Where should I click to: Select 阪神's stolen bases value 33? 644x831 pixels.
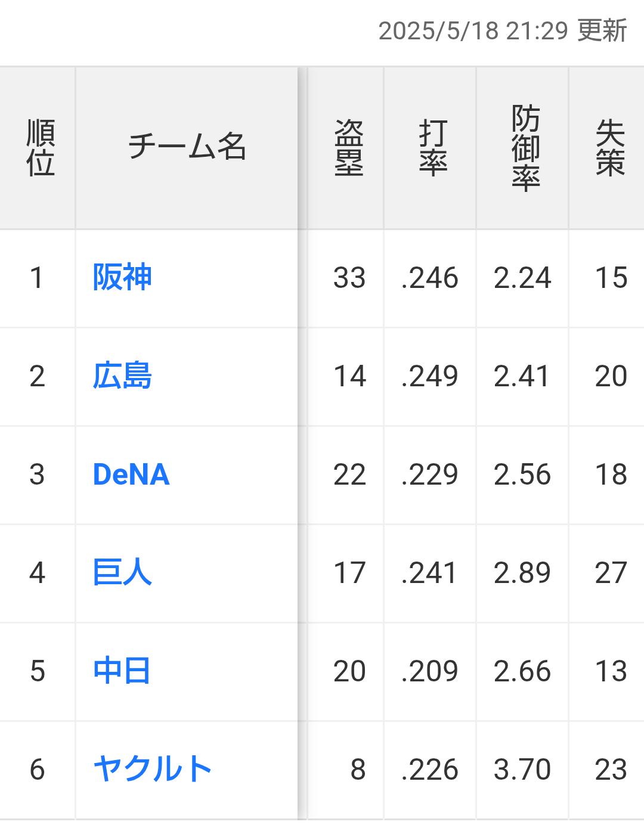point(349,278)
